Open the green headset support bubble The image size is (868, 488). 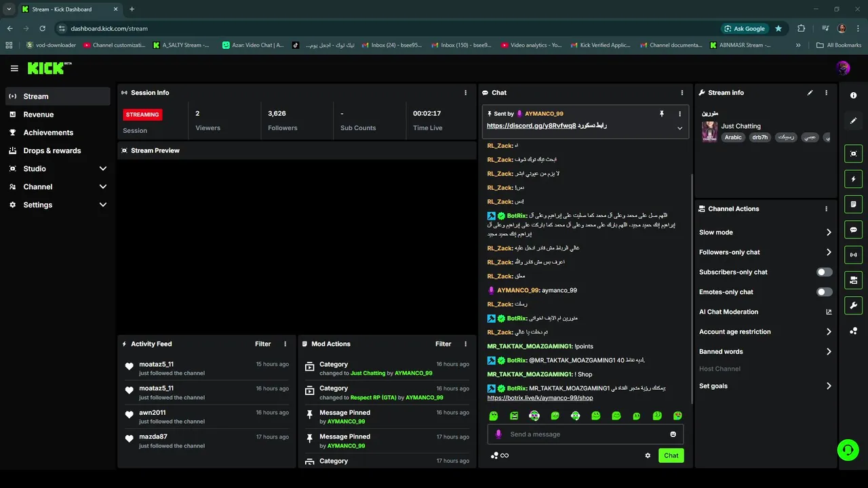click(848, 450)
